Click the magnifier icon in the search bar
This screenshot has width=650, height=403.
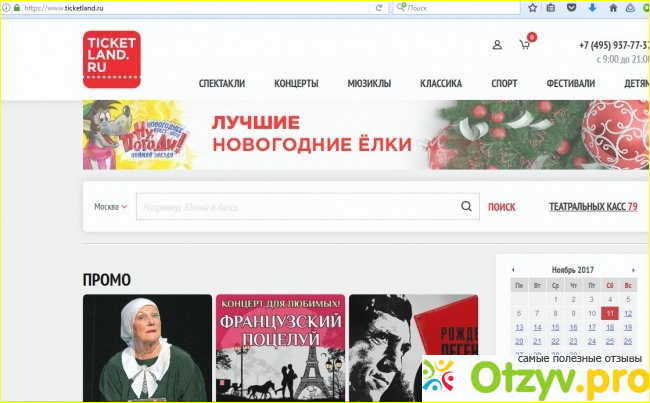coord(466,207)
